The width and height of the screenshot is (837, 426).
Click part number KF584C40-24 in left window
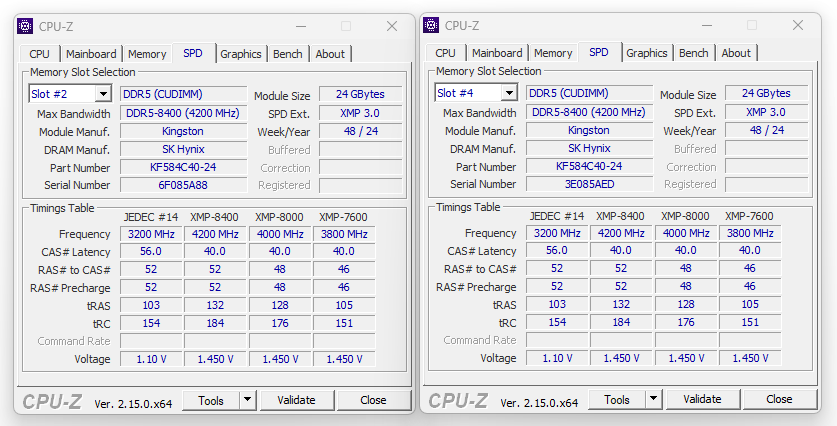pyautogui.click(x=183, y=167)
